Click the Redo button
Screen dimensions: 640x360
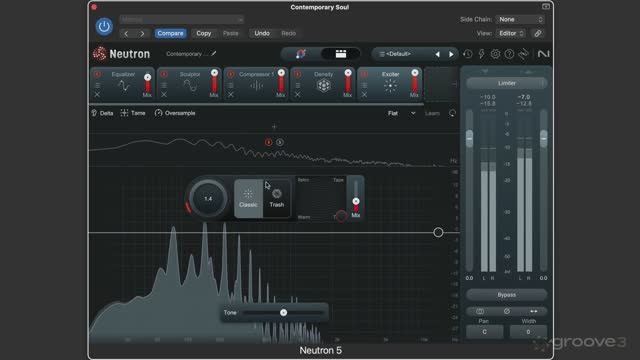pos(288,33)
